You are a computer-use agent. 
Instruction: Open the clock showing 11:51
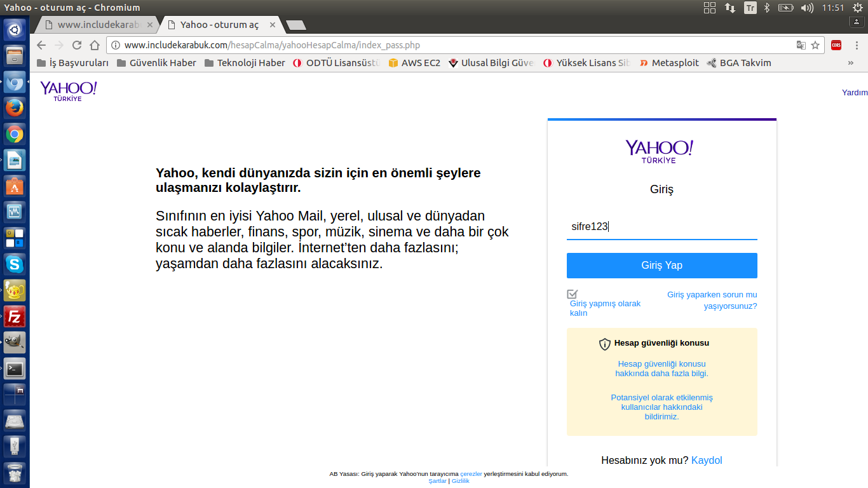tap(832, 8)
